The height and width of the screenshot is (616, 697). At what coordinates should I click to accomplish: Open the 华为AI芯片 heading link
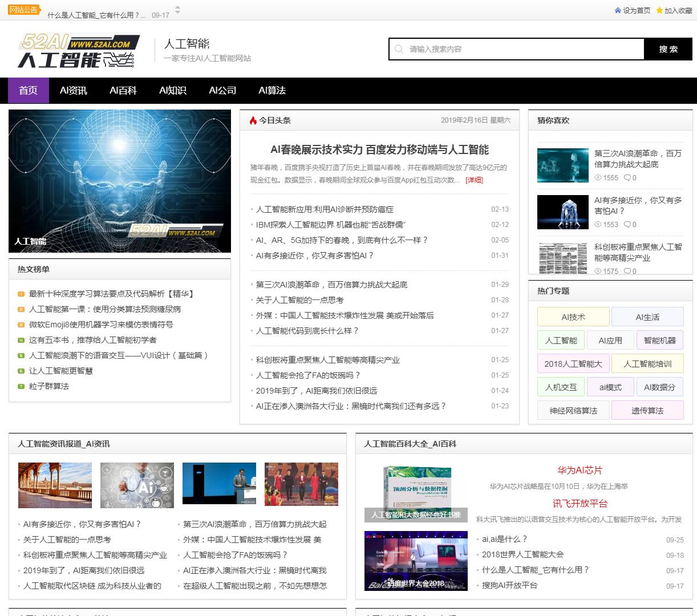coord(580,471)
